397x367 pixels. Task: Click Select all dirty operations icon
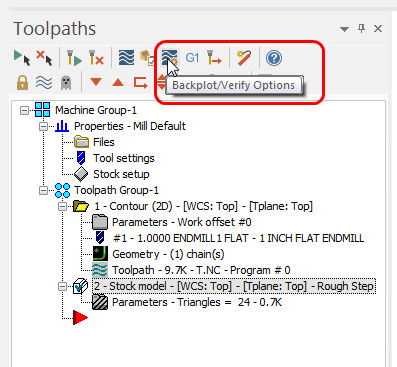(44, 58)
